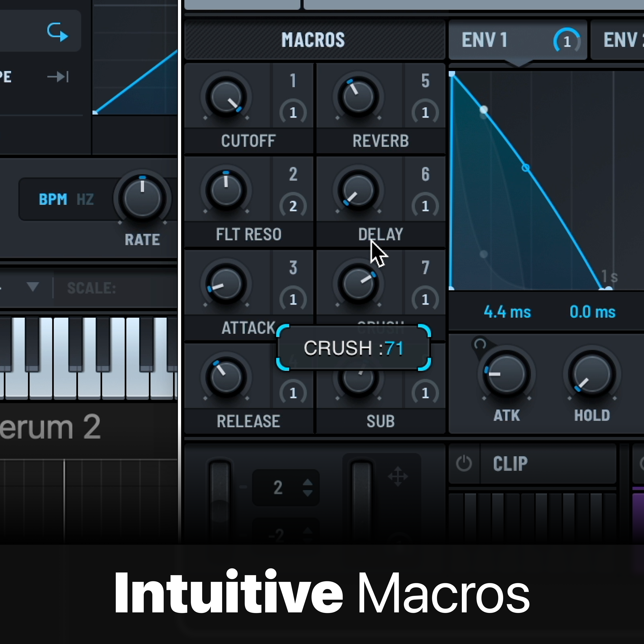The height and width of the screenshot is (644, 644).
Task: Select the second ENV tab
Action: point(617,40)
